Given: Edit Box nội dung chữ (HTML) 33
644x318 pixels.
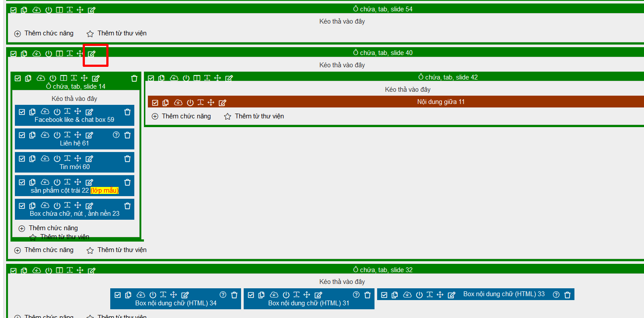Looking at the screenshot, I should click(452, 295).
